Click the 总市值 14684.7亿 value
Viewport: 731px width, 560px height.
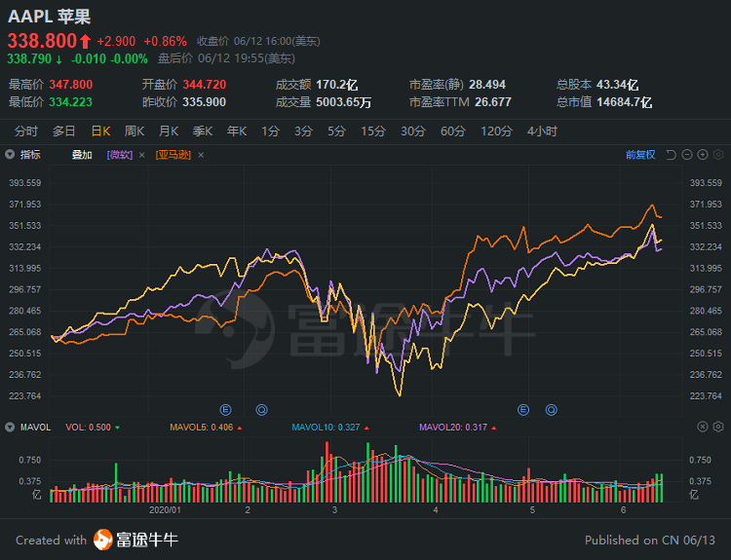(624, 101)
